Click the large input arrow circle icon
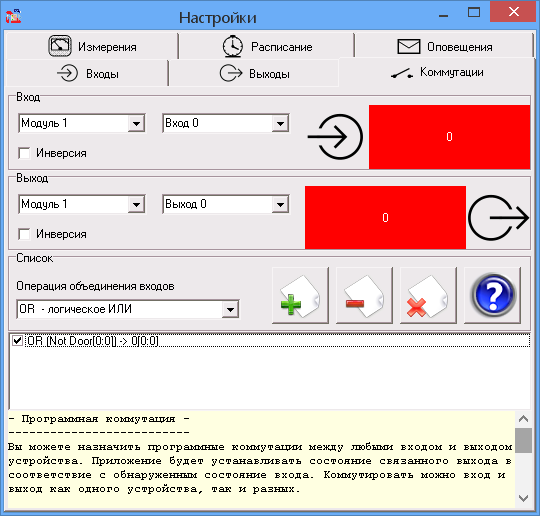This screenshot has height=516, width=540. point(335,137)
